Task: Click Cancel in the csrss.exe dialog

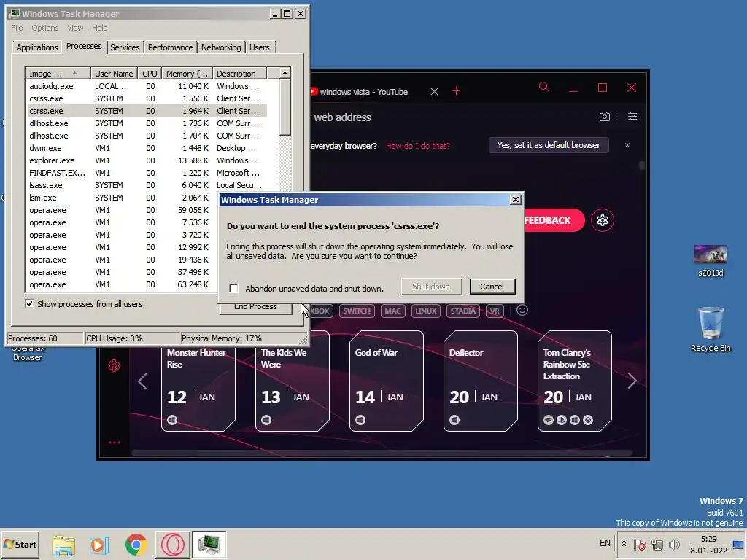Action: click(492, 286)
